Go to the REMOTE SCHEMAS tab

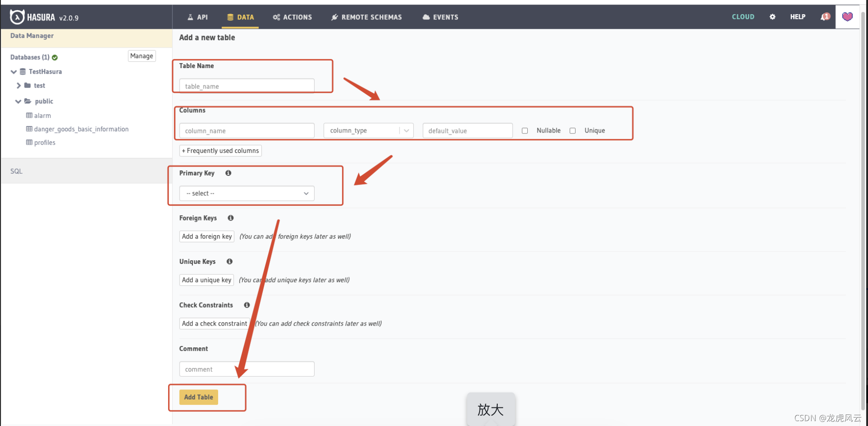pyautogui.click(x=366, y=17)
